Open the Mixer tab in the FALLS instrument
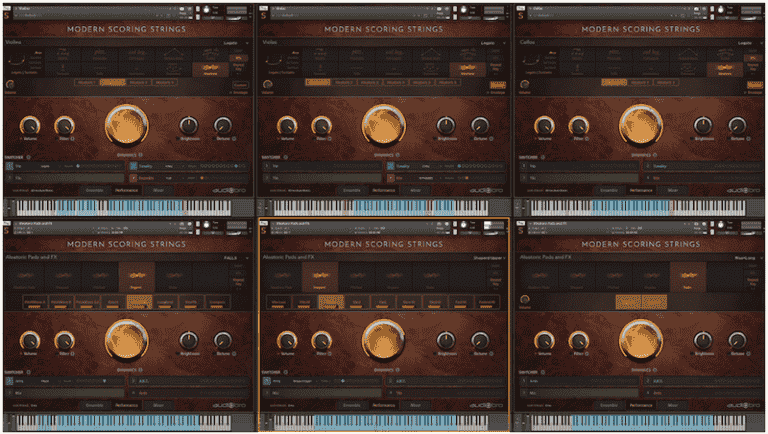The width and height of the screenshot is (768, 434). coord(158,405)
